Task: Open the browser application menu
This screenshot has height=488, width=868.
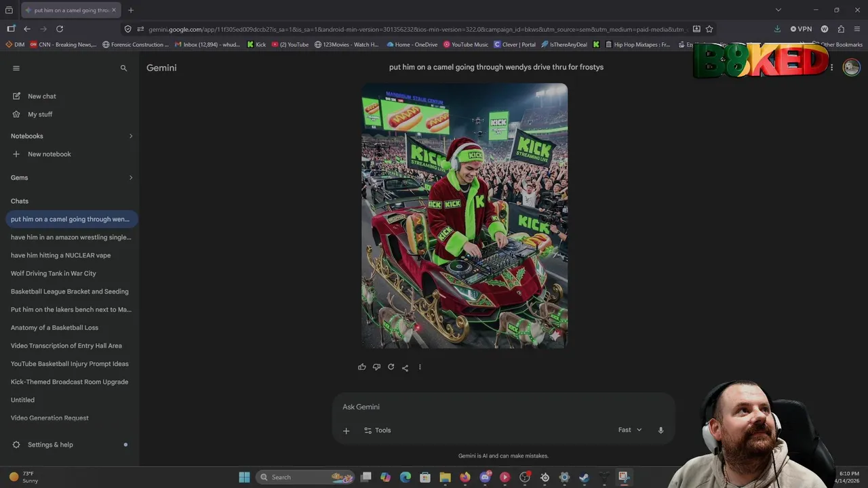Action: pos(857,29)
